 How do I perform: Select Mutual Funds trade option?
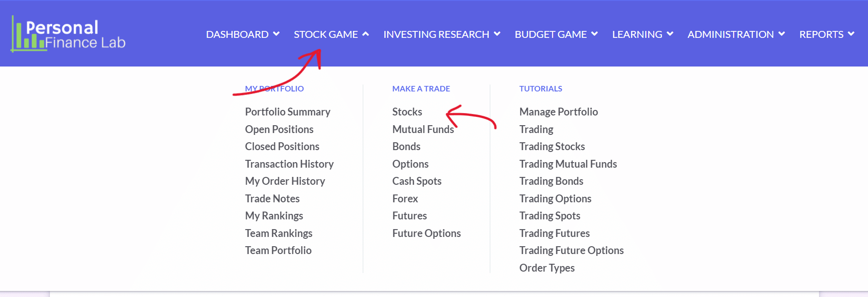423,129
